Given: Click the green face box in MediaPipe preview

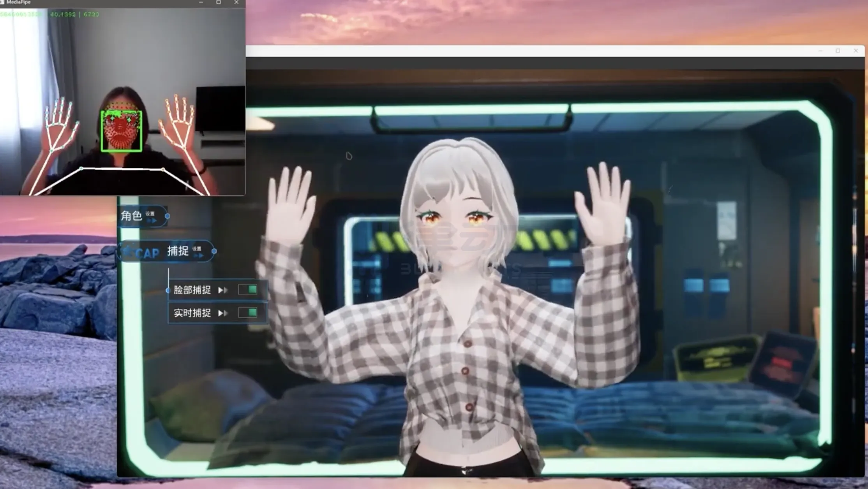Looking at the screenshot, I should [x=121, y=131].
